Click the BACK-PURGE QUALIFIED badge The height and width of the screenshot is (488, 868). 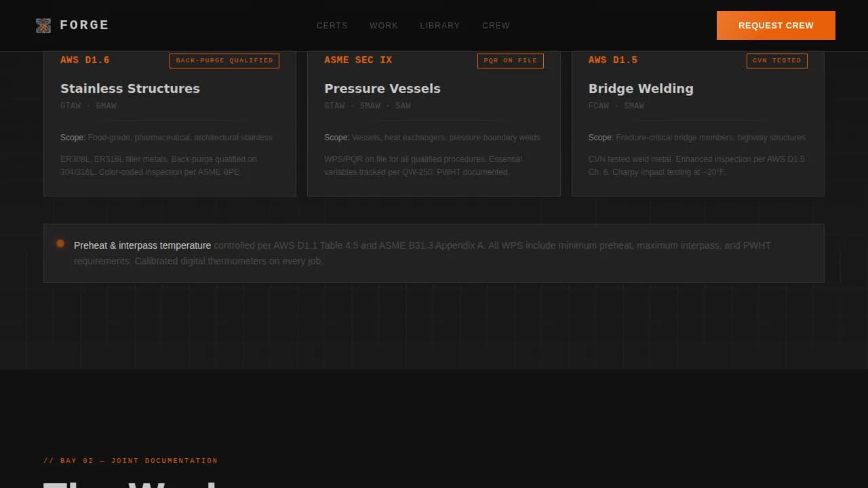[224, 60]
